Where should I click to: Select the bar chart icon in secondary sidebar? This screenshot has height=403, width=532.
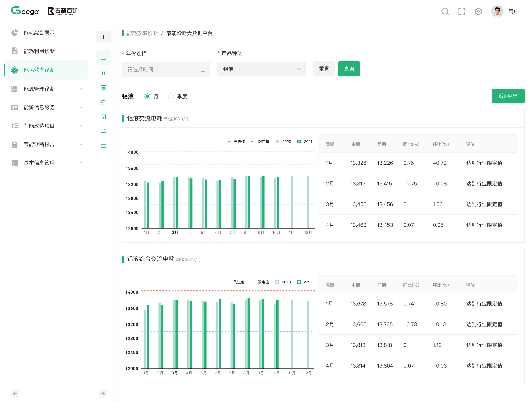[103, 57]
